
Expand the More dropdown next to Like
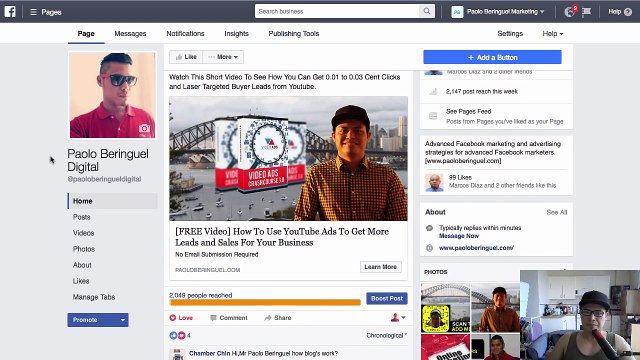[223, 57]
